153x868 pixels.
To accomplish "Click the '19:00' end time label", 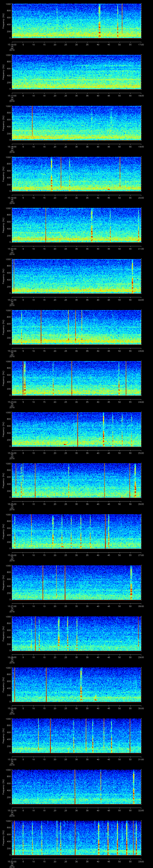I will (141, 147).
